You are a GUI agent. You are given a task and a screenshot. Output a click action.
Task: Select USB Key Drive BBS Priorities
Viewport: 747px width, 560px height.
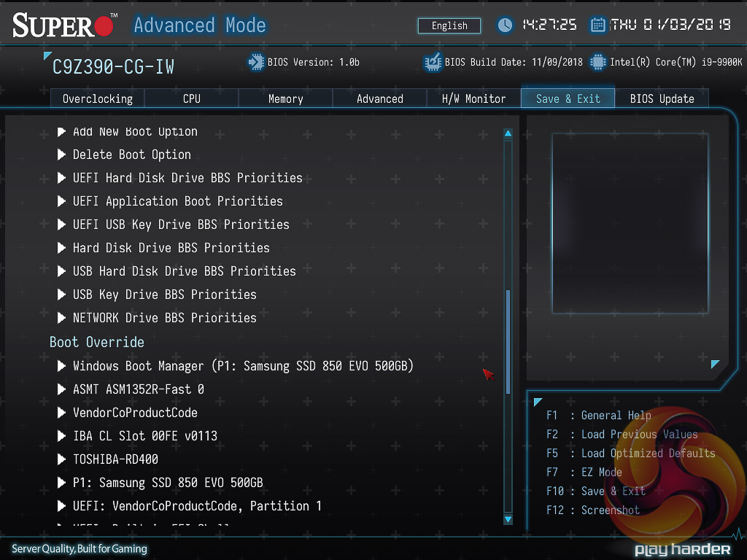[x=164, y=295]
